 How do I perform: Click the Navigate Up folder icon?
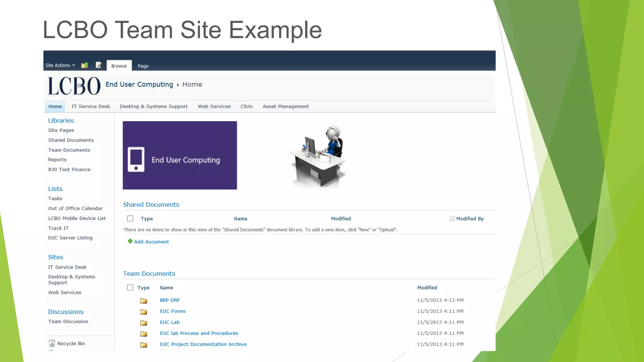[85, 65]
